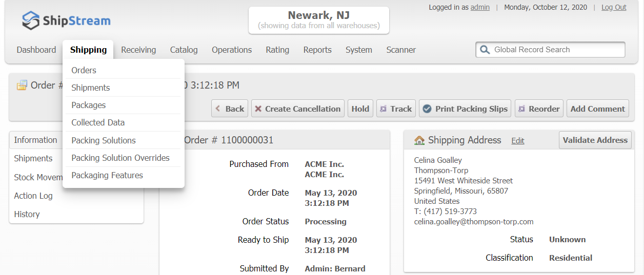
Task: Open the Catalog menu
Action: [184, 50]
